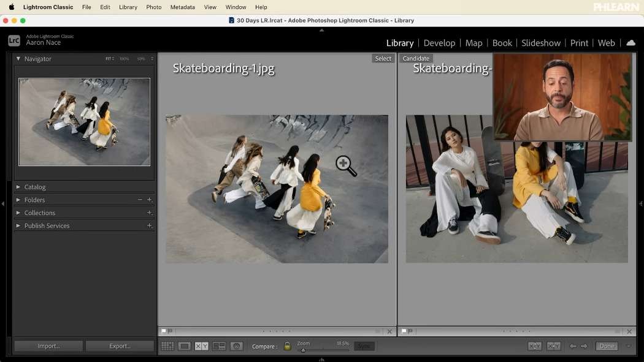Open the Photo menu
The height and width of the screenshot is (362, 644).
click(x=153, y=7)
